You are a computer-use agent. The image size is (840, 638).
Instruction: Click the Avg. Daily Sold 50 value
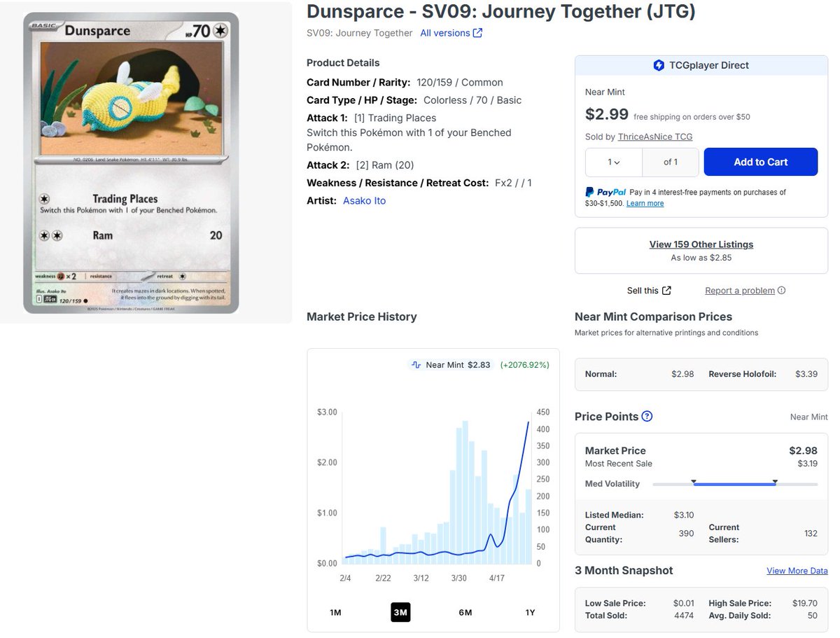click(812, 616)
